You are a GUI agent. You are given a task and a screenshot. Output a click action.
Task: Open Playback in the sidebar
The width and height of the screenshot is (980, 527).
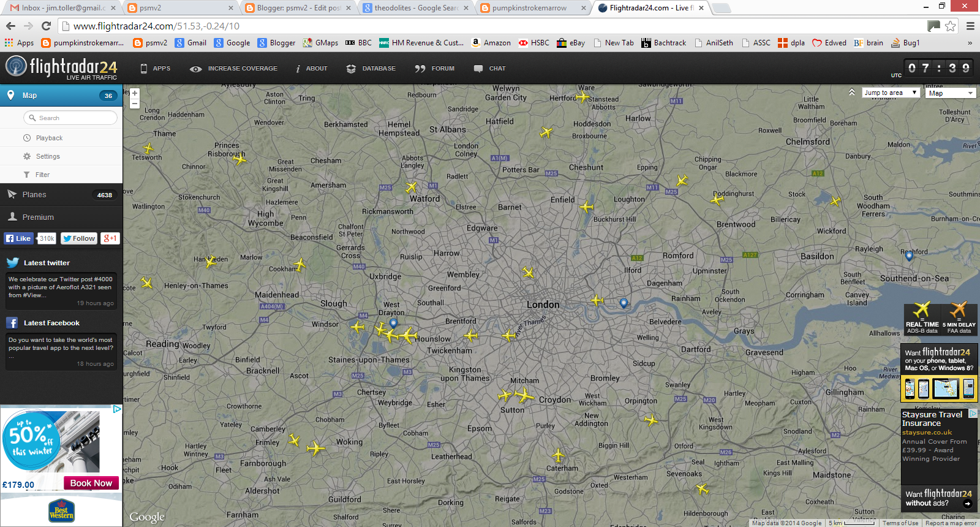coord(49,138)
